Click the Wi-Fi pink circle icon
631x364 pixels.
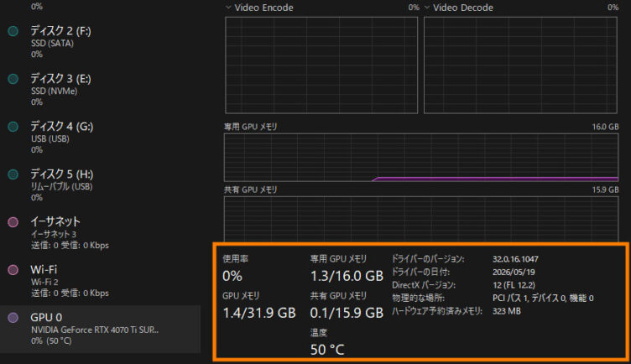(13, 269)
